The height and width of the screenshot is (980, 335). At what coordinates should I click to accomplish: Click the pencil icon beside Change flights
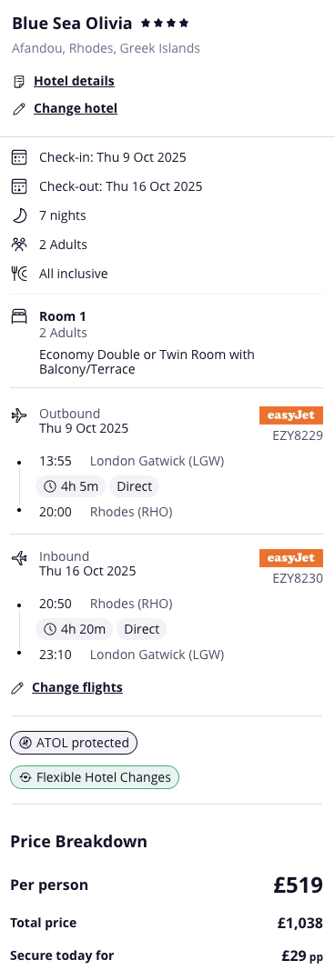[17, 689]
